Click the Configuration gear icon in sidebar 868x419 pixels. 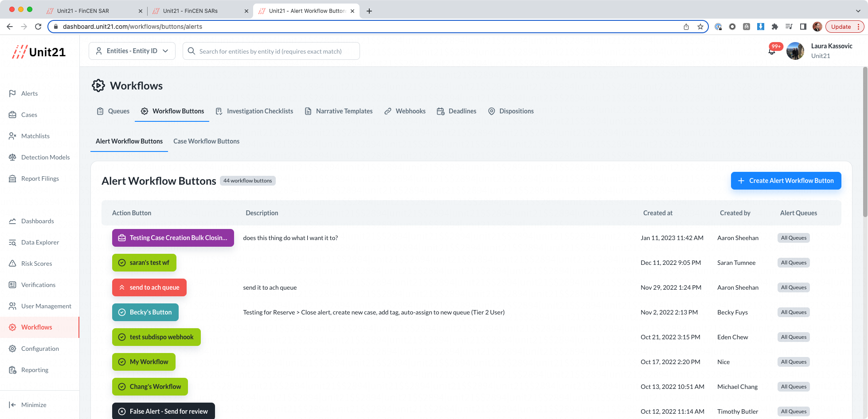(x=12, y=349)
